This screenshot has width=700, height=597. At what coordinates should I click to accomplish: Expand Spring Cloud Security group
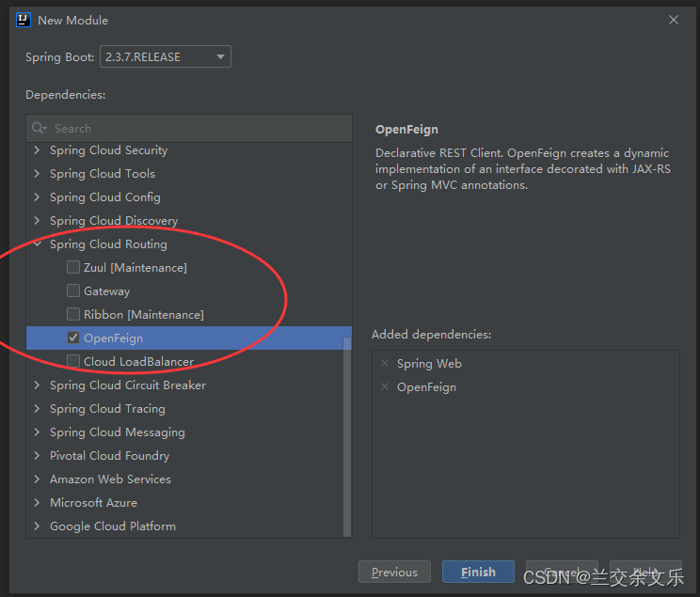click(x=37, y=150)
